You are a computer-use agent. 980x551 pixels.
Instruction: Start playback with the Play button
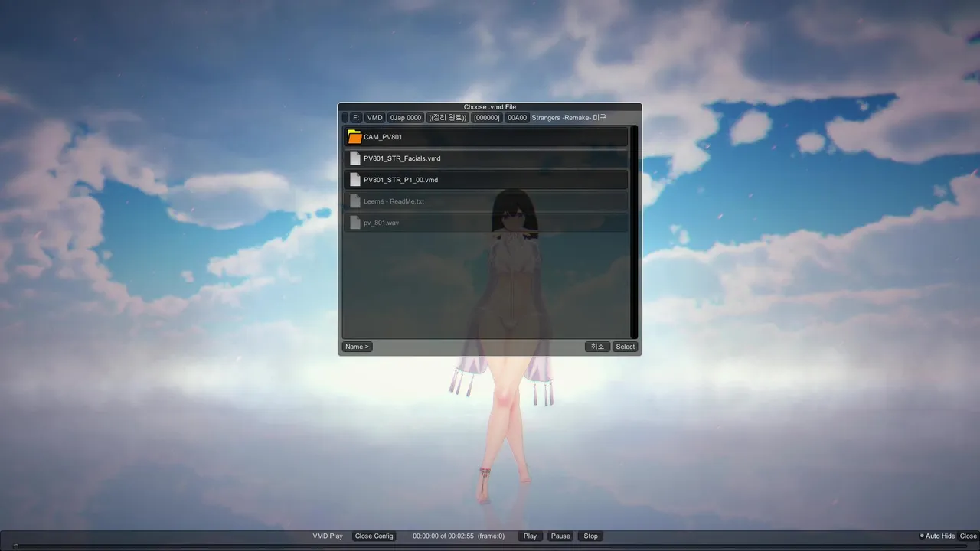tap(530, 536)
